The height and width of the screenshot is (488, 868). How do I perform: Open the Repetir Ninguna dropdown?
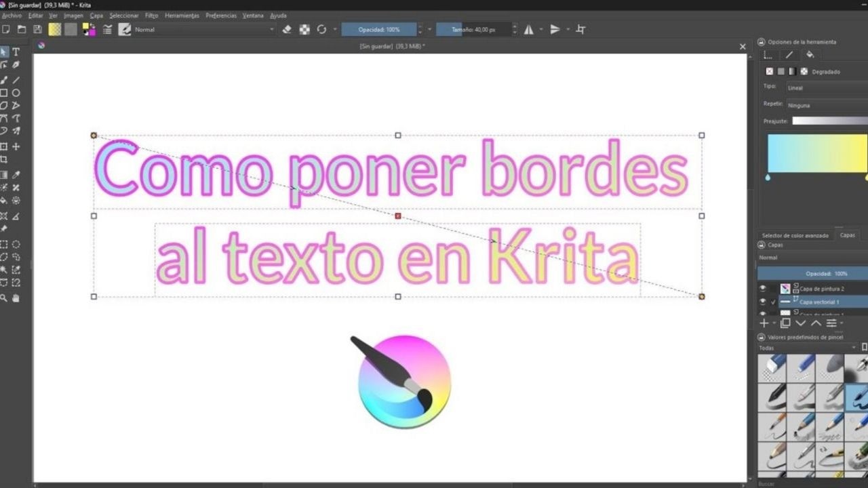[x=826, y=105]
